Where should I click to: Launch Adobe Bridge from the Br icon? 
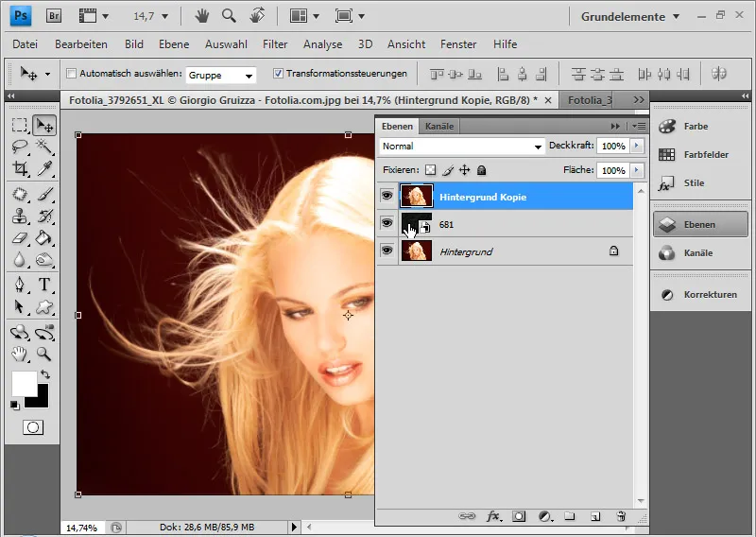54,16
